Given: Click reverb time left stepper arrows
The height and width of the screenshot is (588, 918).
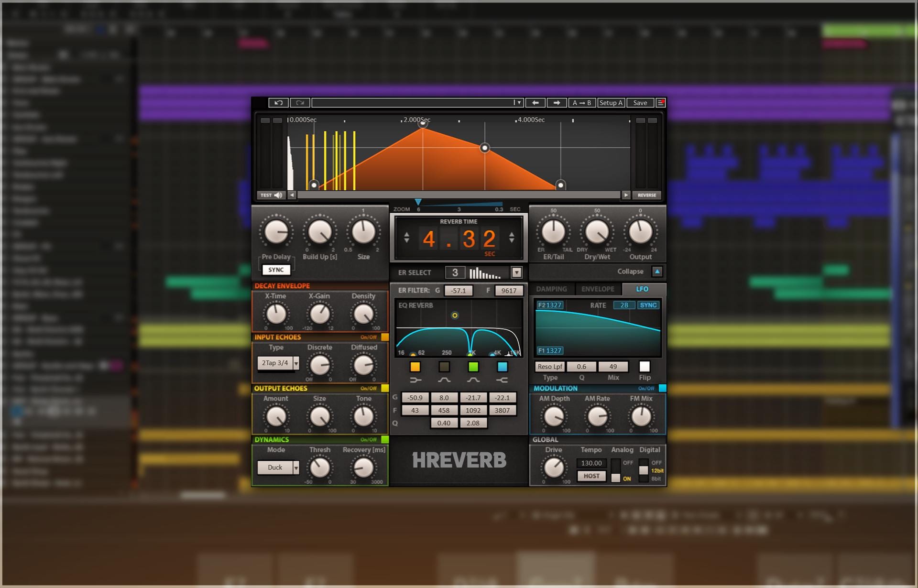Looking at the screenshot, I should click(406, 237).
